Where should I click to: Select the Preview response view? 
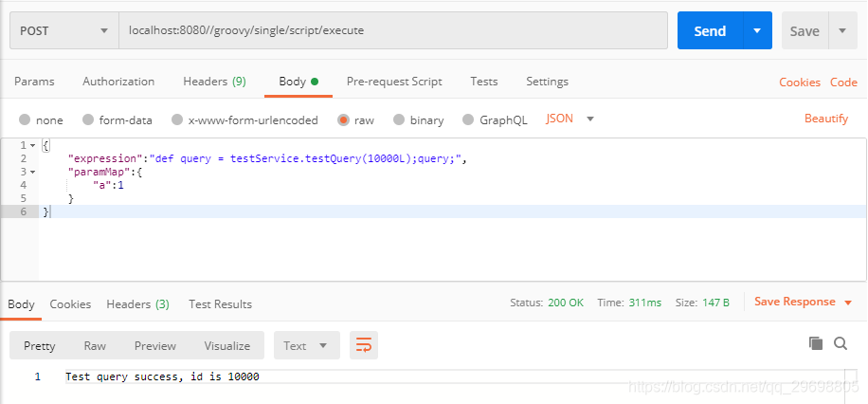click(x=155, y=345)
